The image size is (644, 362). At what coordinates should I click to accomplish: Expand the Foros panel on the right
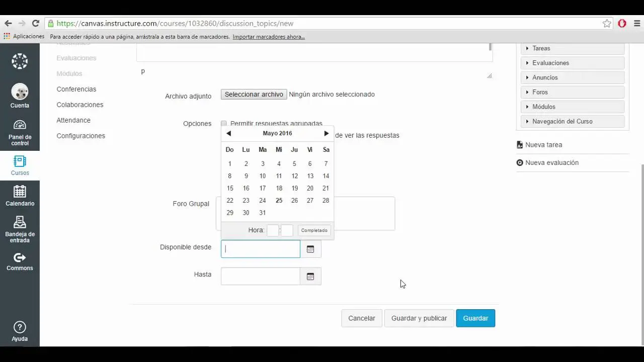[573, 92]
